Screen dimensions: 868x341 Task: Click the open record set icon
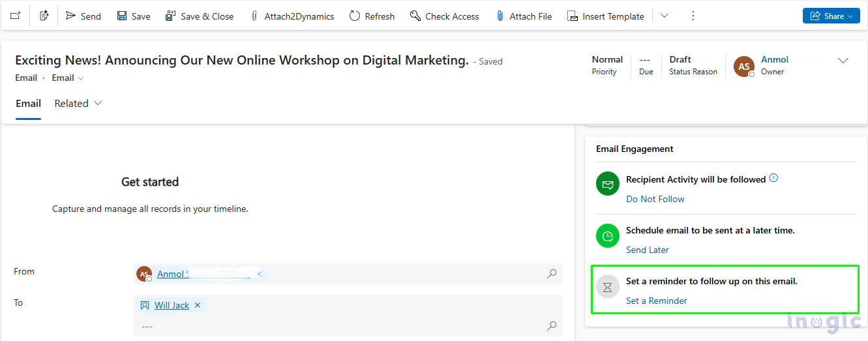[44, 16]
